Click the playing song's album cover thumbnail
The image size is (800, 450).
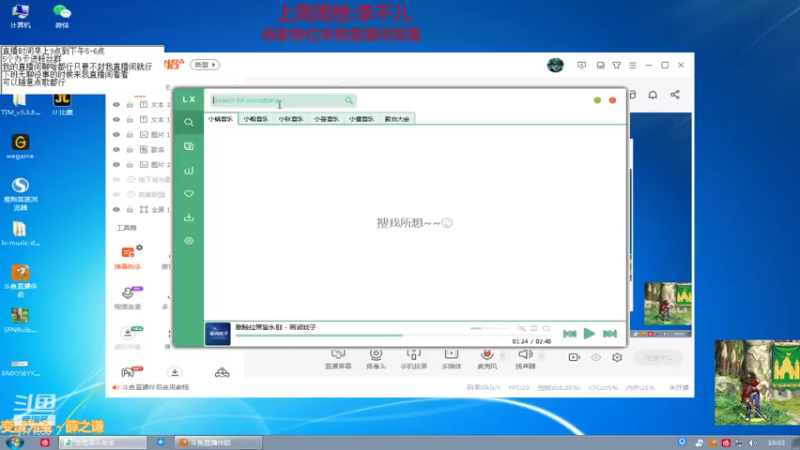[x=218, y=334]
